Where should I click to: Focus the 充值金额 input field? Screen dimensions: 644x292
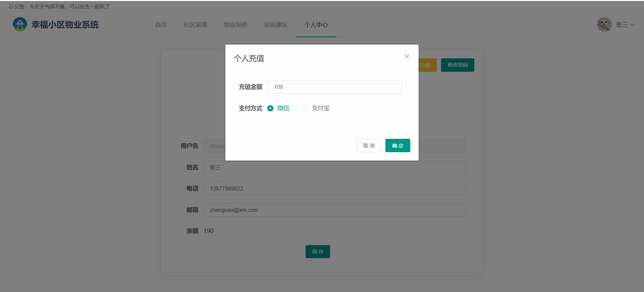point(334,87)
